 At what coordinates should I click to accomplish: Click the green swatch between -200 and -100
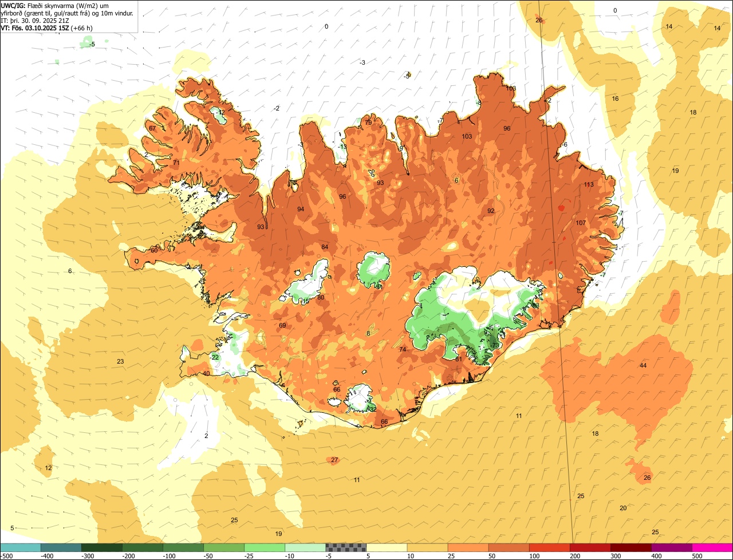coord(143,547)
